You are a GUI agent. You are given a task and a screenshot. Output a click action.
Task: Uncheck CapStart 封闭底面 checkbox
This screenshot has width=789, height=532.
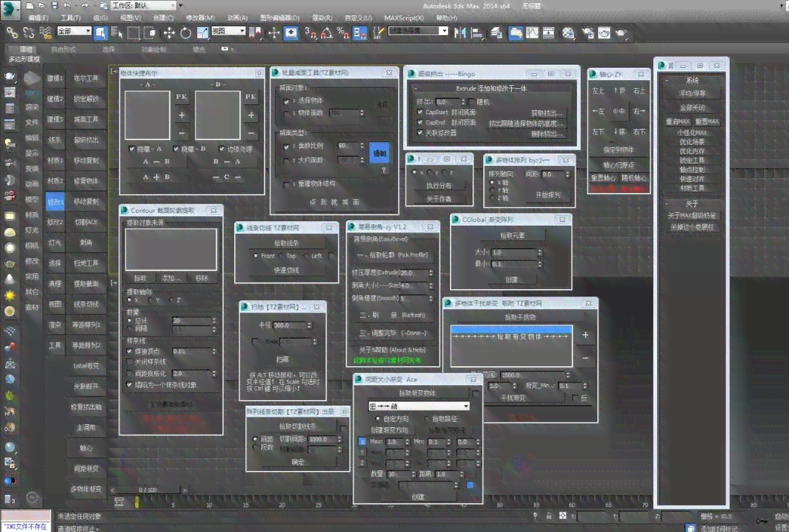coord(420,112)
